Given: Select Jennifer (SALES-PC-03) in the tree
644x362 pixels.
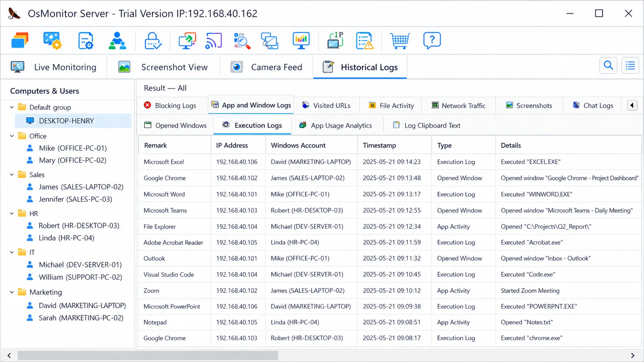Looking at the screenshot, I should (75, 199).
